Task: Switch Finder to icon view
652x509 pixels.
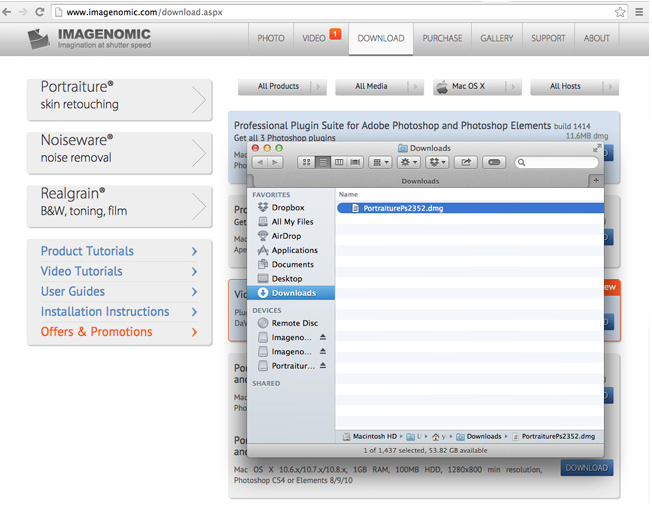Action: pyautogui.click(x=306, y=162)
